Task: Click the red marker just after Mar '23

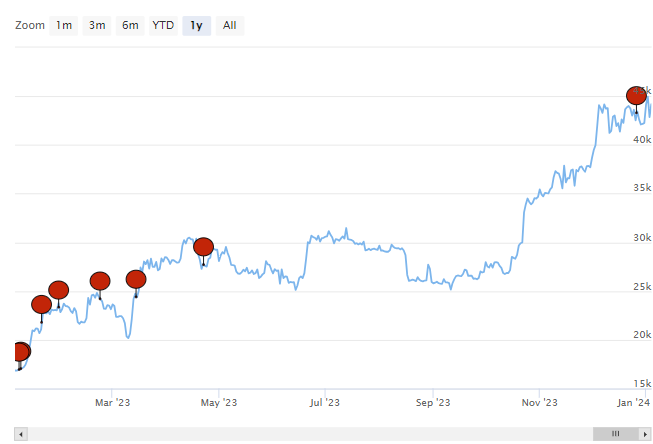Action: 136,279
